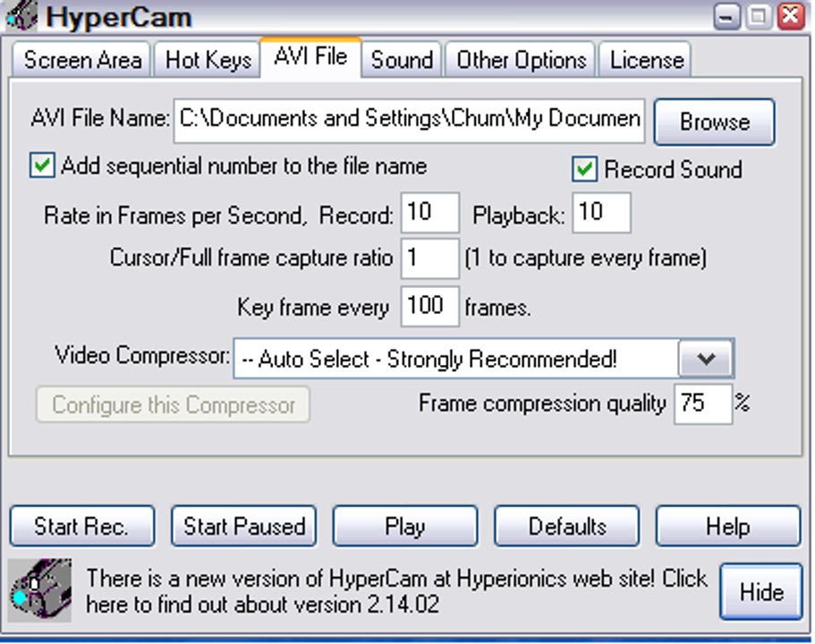Click the "Rate in Frames per Second" label
Screen dimensions: 815x644
pos(175,216)
